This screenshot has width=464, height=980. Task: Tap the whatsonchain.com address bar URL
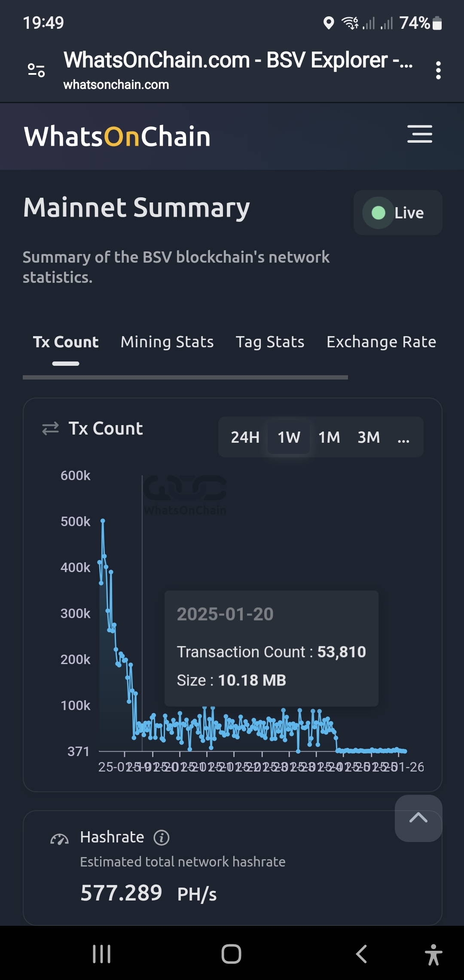[116, 85]
